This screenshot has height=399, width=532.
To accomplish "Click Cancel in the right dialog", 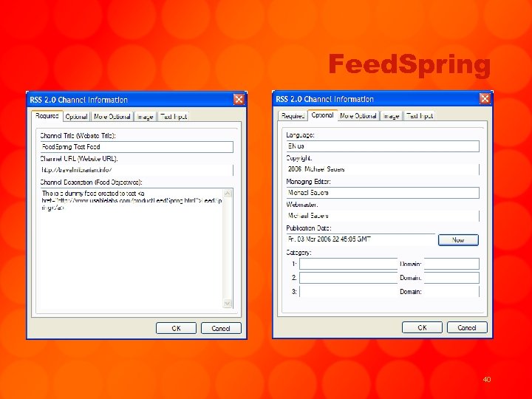I will [467, 327].
